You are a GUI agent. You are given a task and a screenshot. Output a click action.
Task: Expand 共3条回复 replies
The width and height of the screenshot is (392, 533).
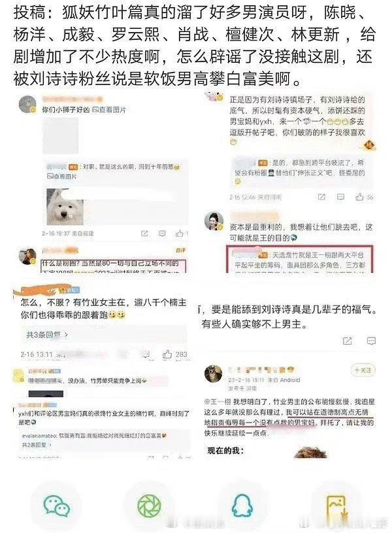pyautogui.click(x=47, y=334)
